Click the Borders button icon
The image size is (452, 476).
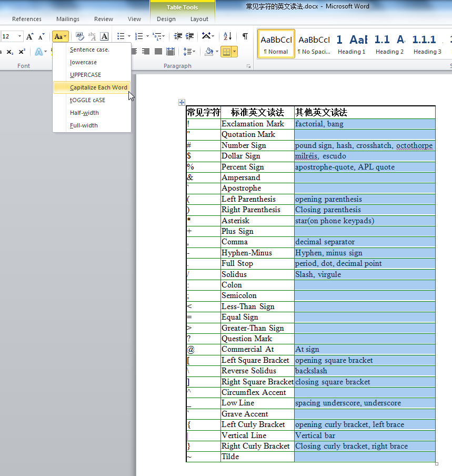[226, 52]
